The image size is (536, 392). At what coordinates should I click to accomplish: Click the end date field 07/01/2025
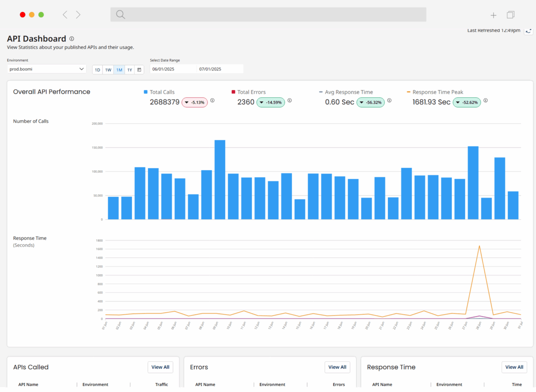click(220, 69)
